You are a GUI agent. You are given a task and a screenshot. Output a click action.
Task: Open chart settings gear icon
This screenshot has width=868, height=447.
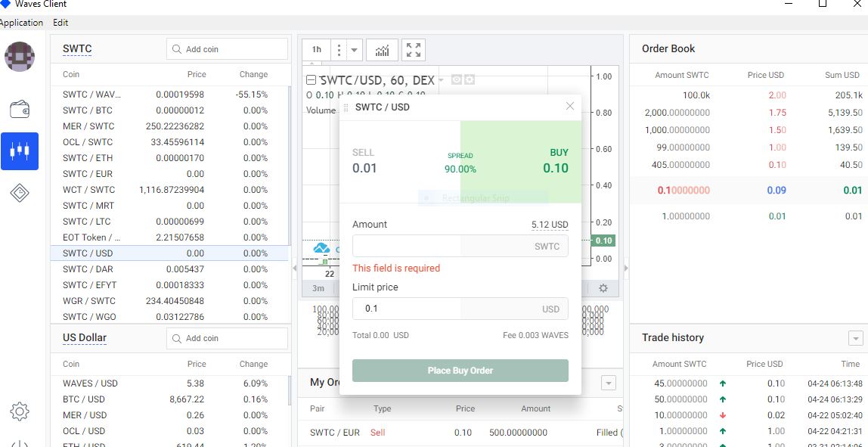point(603,288)
